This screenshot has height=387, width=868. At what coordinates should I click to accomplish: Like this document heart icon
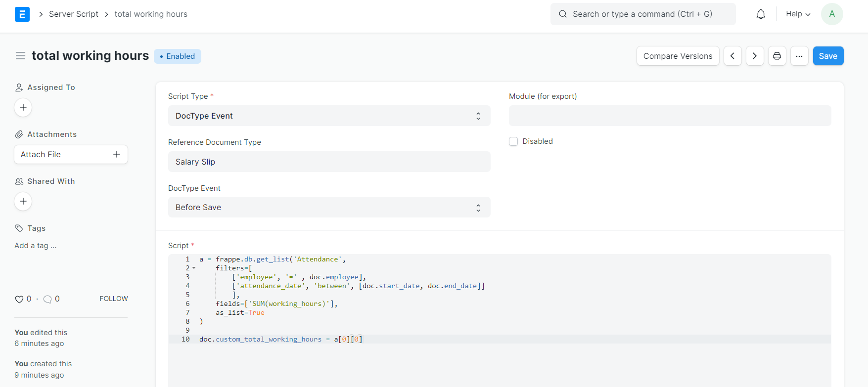pos(19,299)
